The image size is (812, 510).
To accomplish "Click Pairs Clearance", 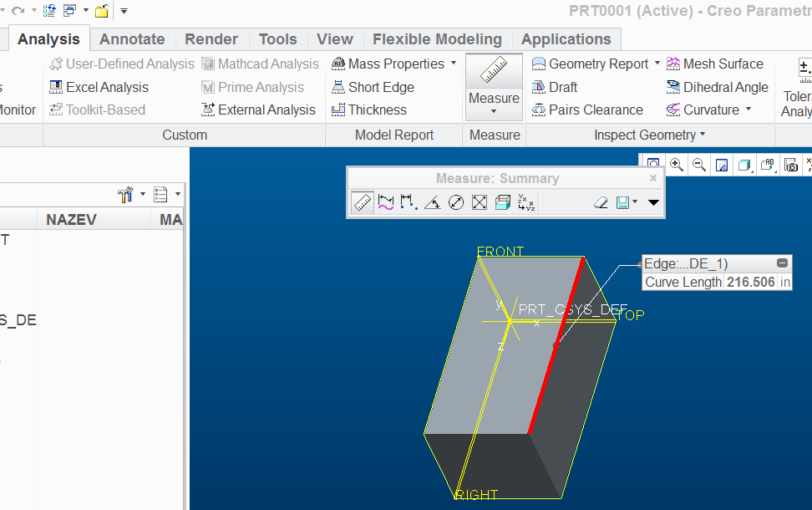I will [x=588, y=110].
